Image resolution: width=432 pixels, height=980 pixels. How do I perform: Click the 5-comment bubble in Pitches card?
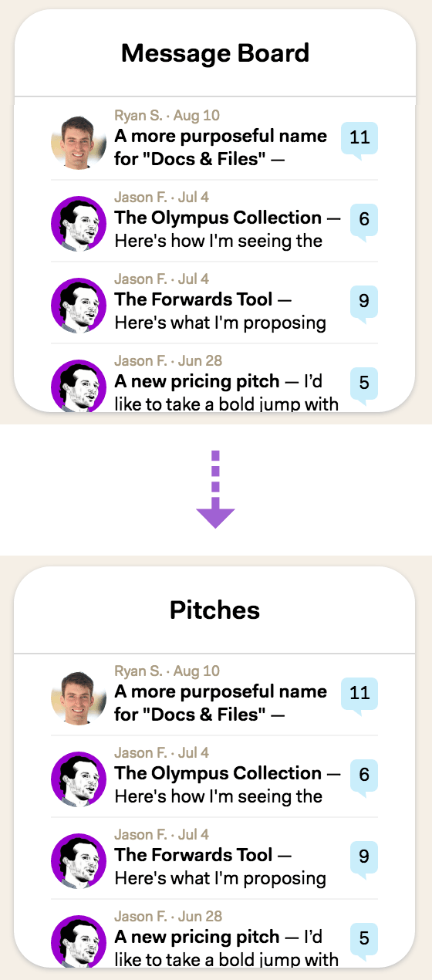tap(364, 940)
